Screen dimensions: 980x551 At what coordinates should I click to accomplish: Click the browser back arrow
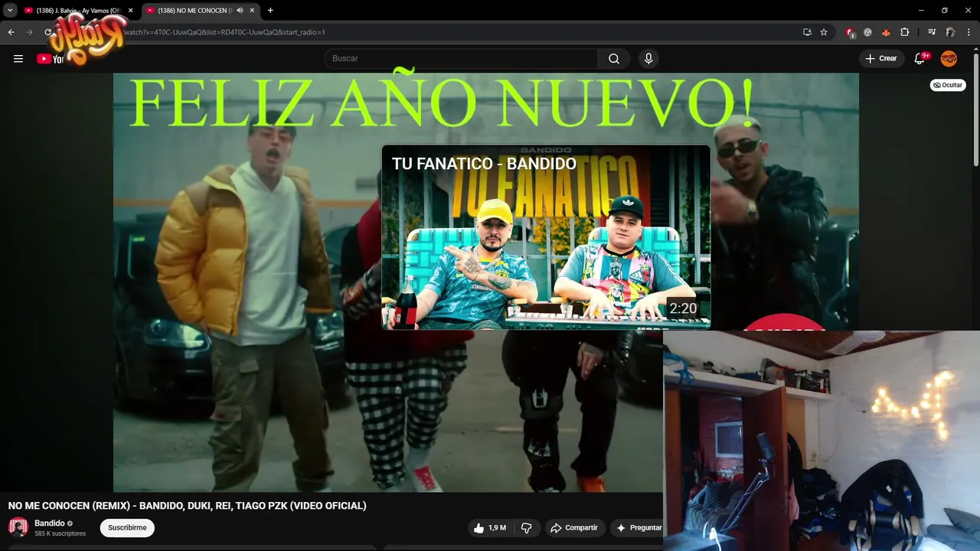[11, 32]
